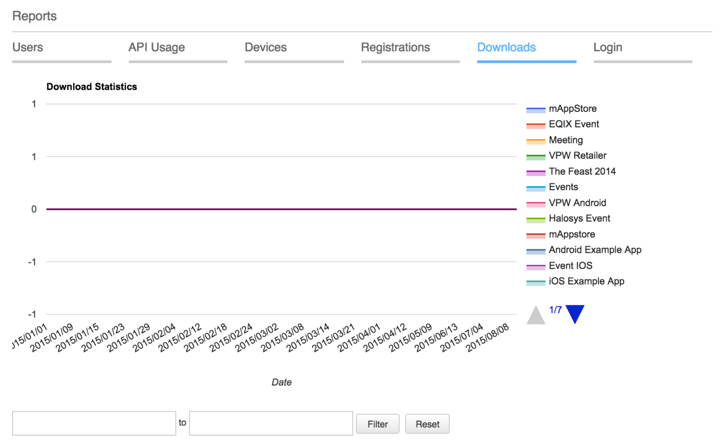Toggle mAppStore series in legend
This screenshot has height=445, width=720.
point(572,109)
